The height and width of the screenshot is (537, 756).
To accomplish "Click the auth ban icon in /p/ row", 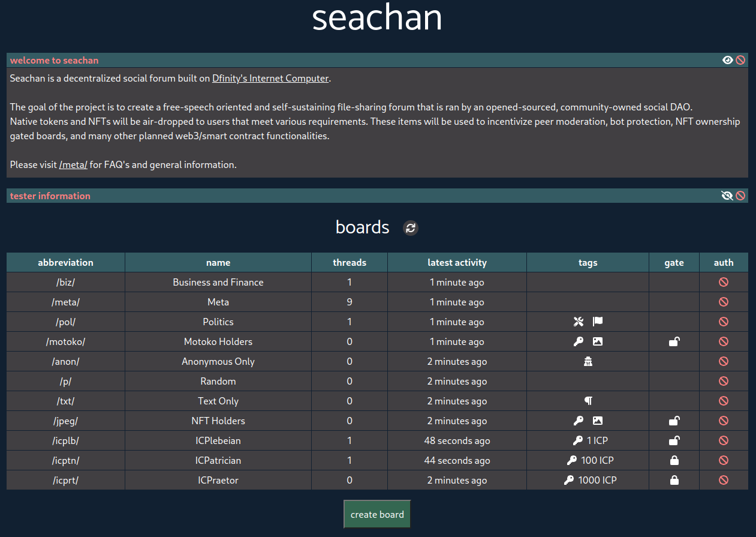I will (724, 381).
